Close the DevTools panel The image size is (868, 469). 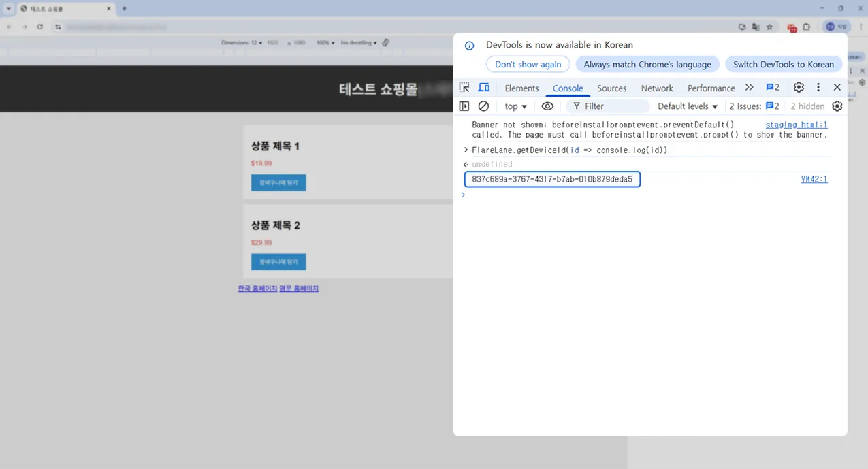pyautogui.click(x=837, y=88)
